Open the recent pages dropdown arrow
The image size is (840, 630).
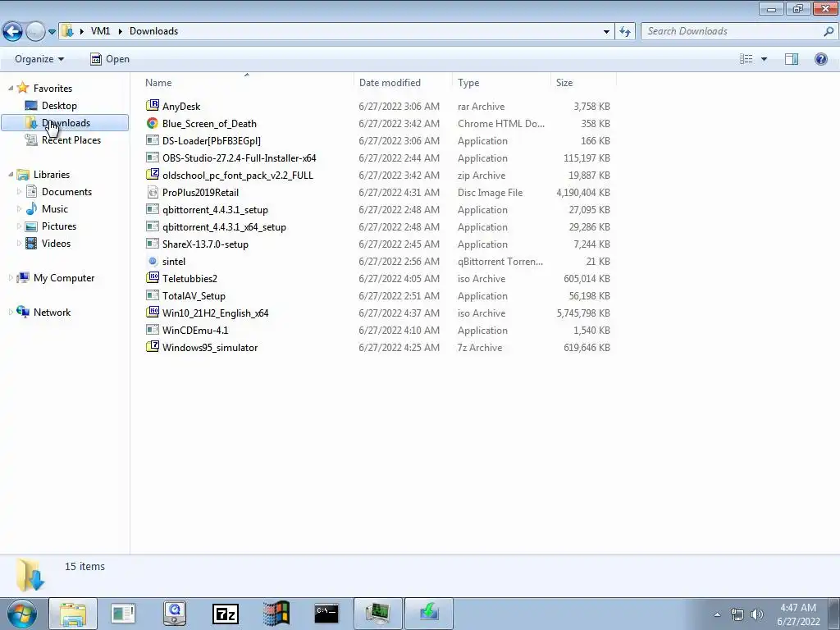click(52, 32)
